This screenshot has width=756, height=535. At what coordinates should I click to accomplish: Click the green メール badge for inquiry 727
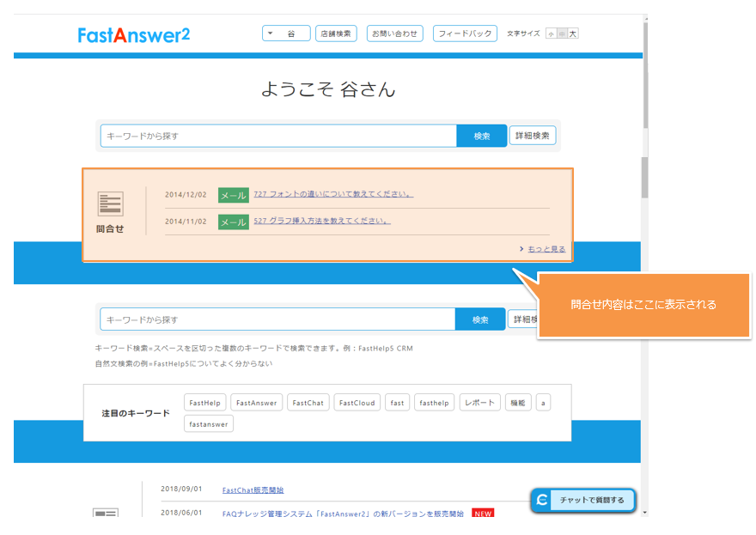click(x=233, y=195)
